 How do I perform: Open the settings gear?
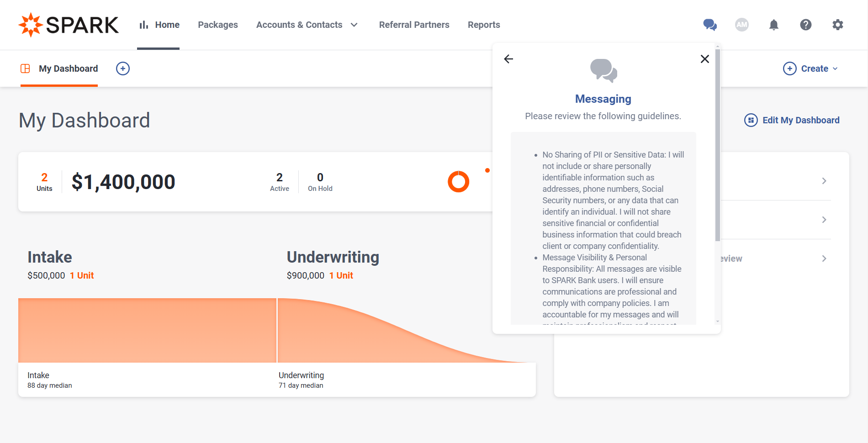click(838, 25)
